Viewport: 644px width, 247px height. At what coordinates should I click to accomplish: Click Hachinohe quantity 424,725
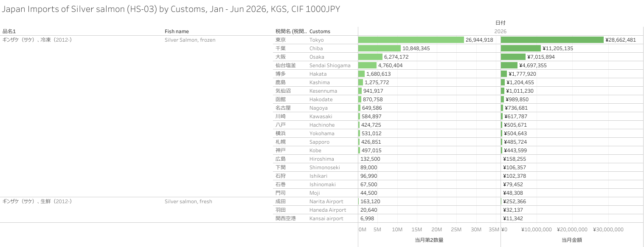(371, 125)
